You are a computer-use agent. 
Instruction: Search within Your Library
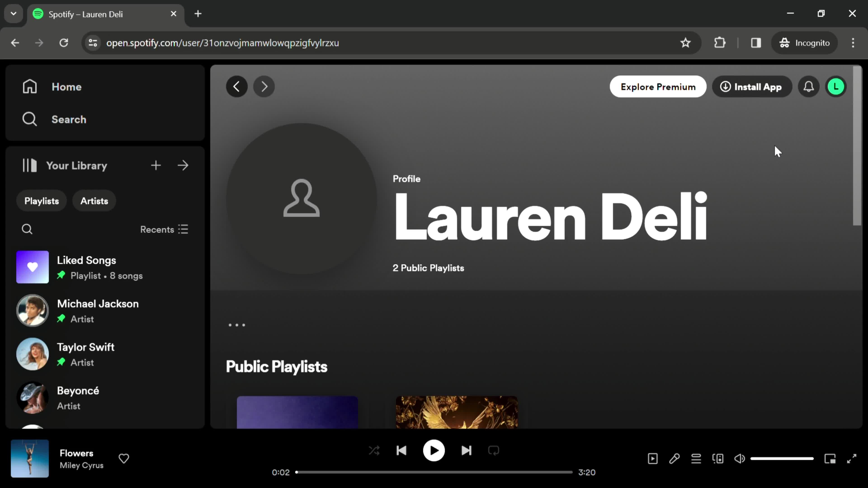[27, 229]
